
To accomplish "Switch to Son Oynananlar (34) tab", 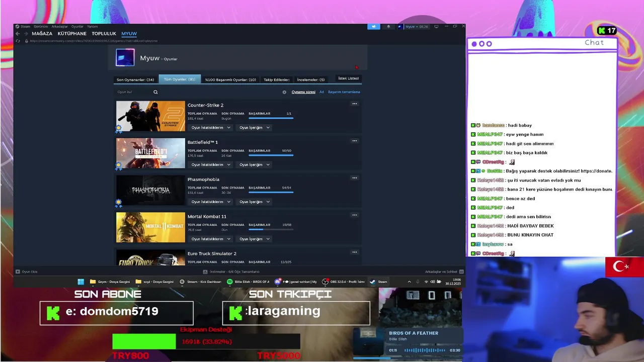I will click(x=135, y=79).
